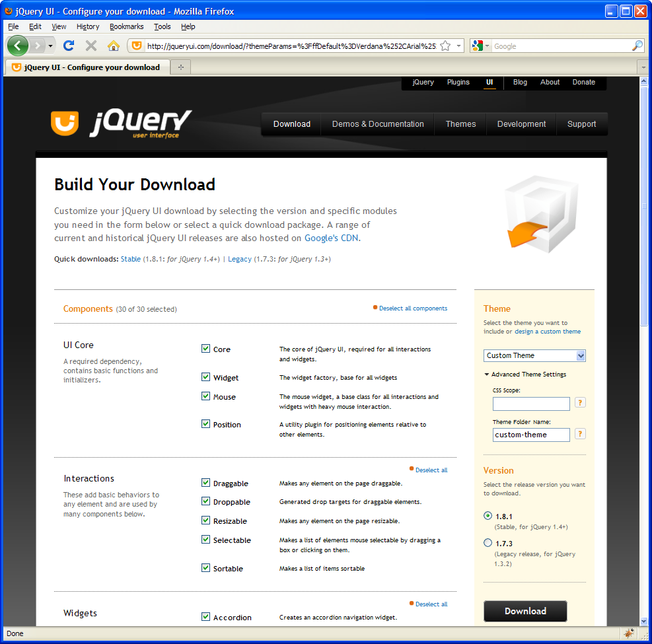Open the Google's CDN link
The width and height of the screenshot is (652, 644).
[x=332, y=238]
